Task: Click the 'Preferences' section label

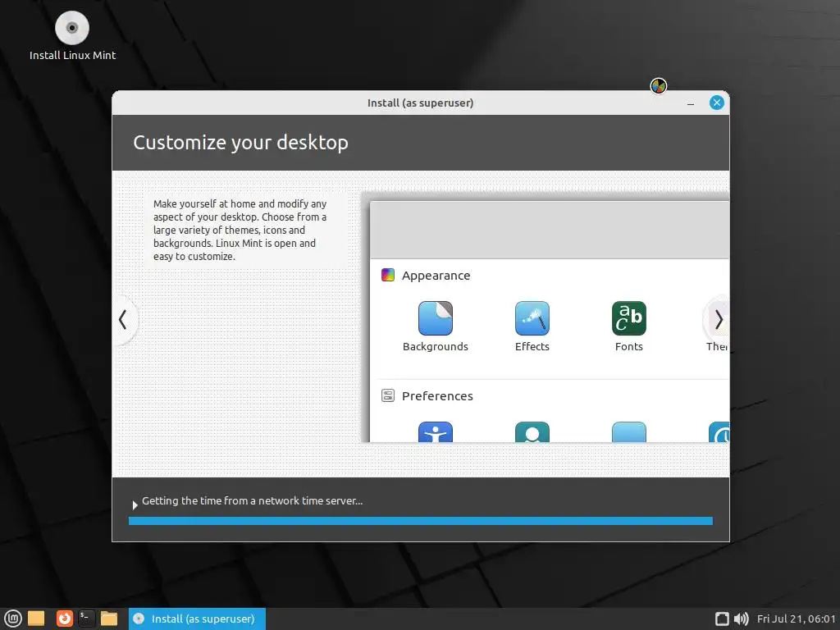Action: pyautogui.click(x=437, y=396)
